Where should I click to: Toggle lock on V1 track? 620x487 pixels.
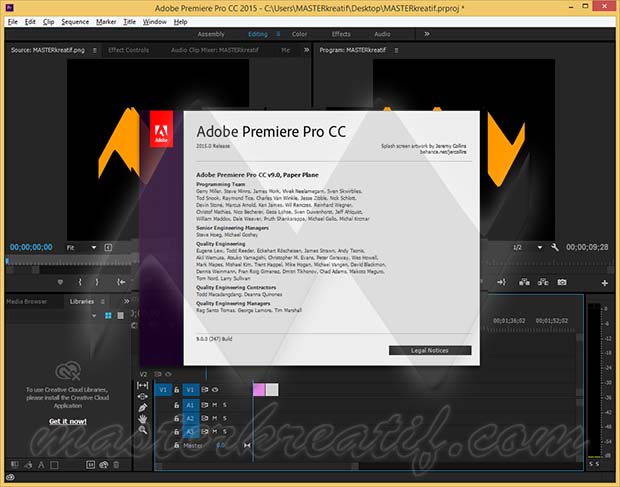[x=177, y=390]
